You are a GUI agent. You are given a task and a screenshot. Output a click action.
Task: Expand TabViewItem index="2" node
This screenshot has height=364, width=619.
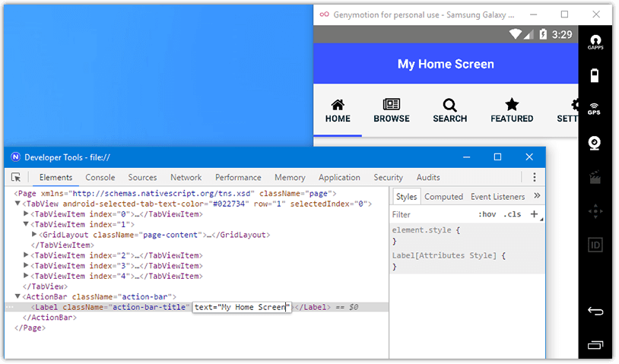tap(26, 255)
